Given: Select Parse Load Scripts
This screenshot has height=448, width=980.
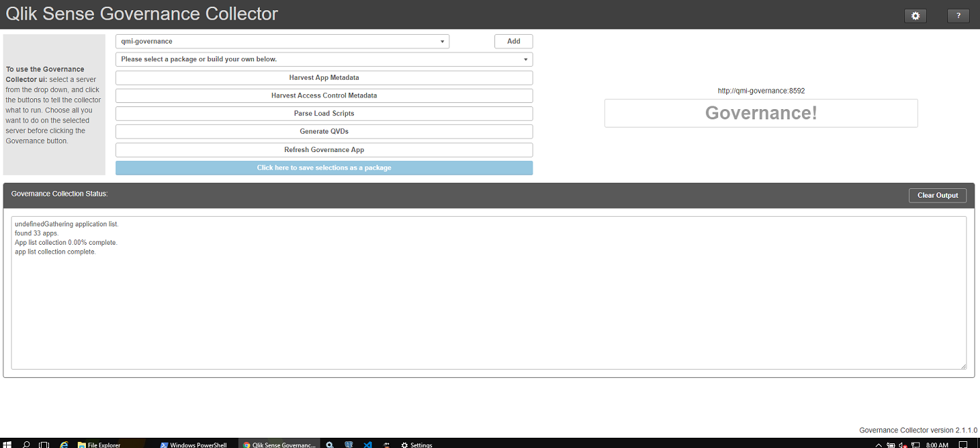Looking at the screenshot, I should [324, 113].
